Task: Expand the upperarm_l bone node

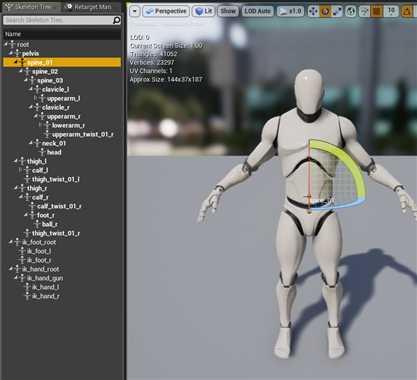Action: 36,98
